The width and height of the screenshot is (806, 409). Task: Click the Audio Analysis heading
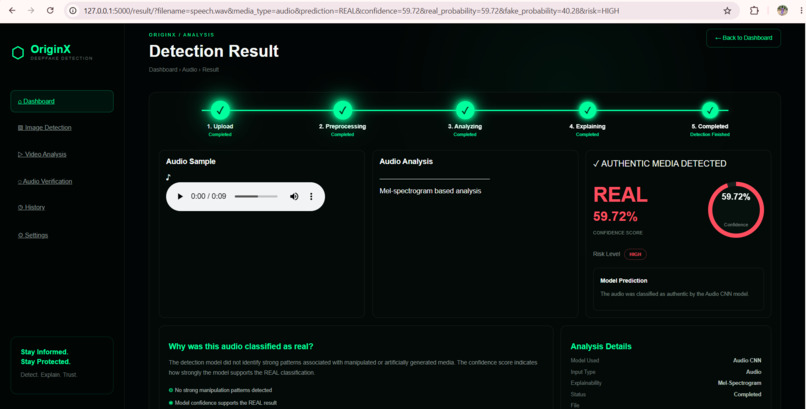pyautogui.click(x=406, y=161)
